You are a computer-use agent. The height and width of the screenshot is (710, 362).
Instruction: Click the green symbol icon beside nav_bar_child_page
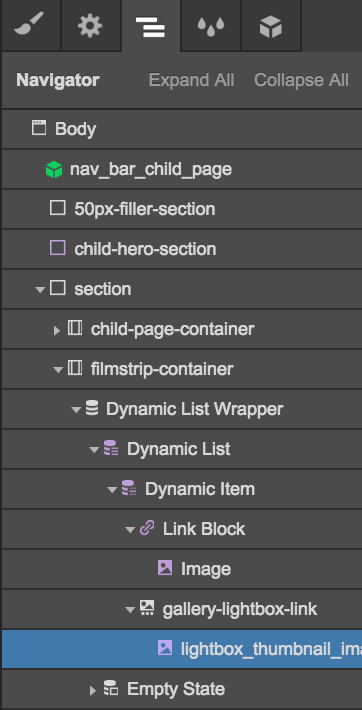(54, 170)
